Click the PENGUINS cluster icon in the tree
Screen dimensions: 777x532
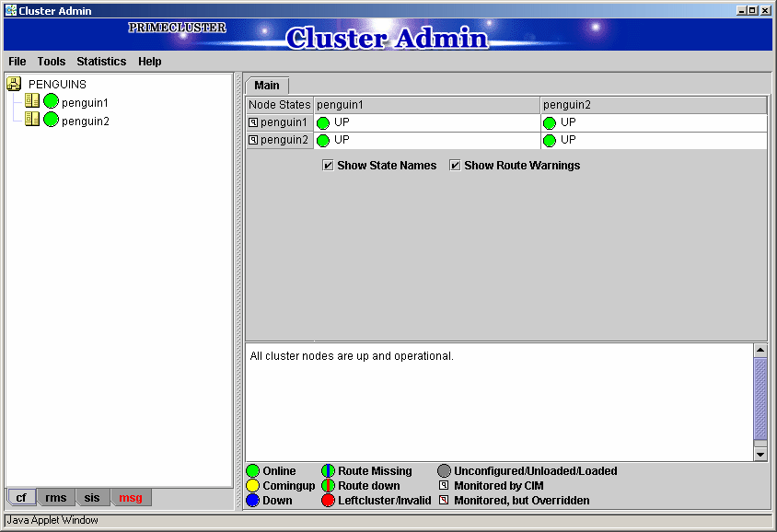(x=14, y=84)
